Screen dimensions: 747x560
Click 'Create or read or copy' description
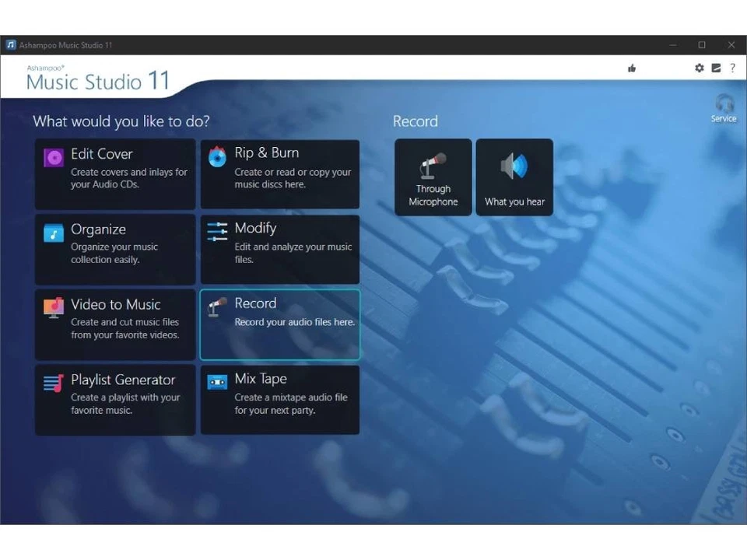[x=293, y=178]
